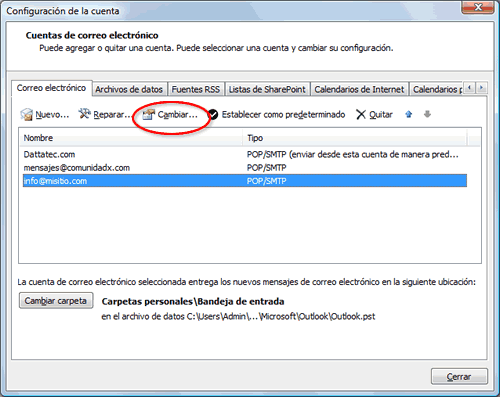Click the Tipo cell of Dattatec.com row
500x397 pixels.
coord(353,154)
